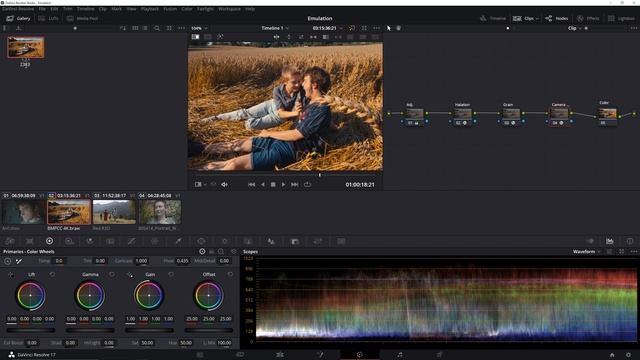The height and width of the screenshot is (360, 640).
Task: Click the Gamma master wheel slider
Action: [90, 330]
